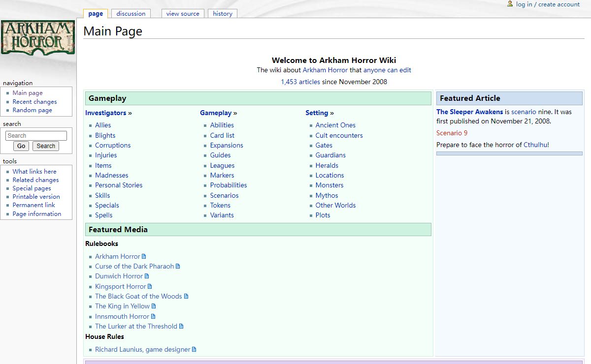Open the Leagues page
This screenshot has width=591, height=364.
pyautogui.click(x=222, y=165)
